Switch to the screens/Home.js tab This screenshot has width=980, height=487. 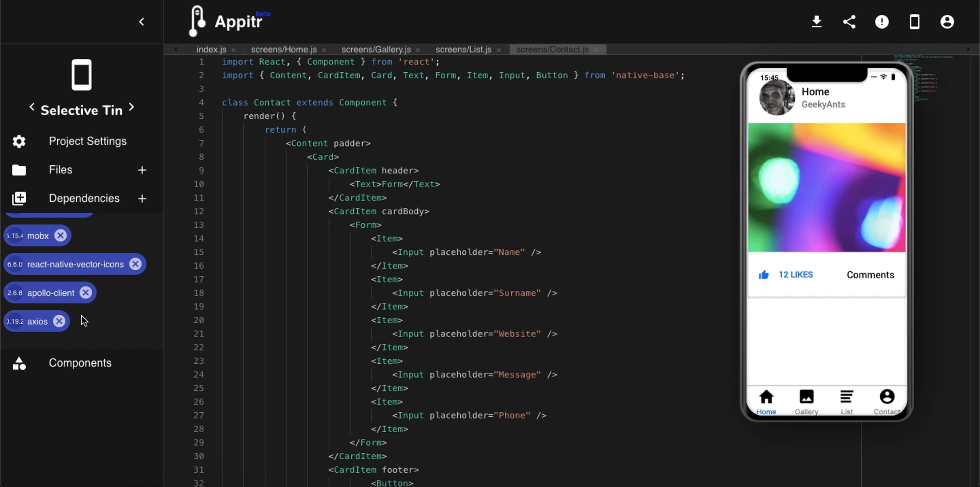(x=284, y=49)
